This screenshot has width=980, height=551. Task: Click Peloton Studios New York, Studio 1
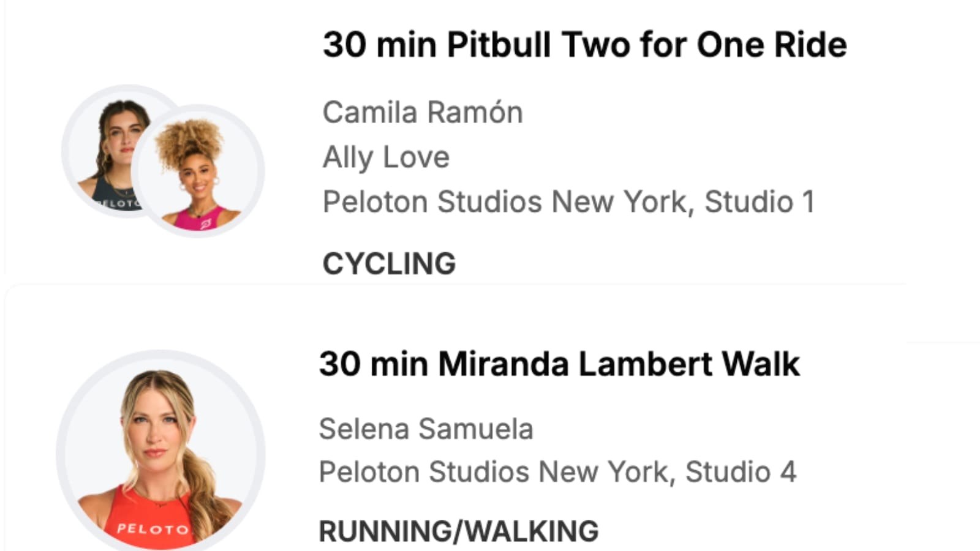568,202
